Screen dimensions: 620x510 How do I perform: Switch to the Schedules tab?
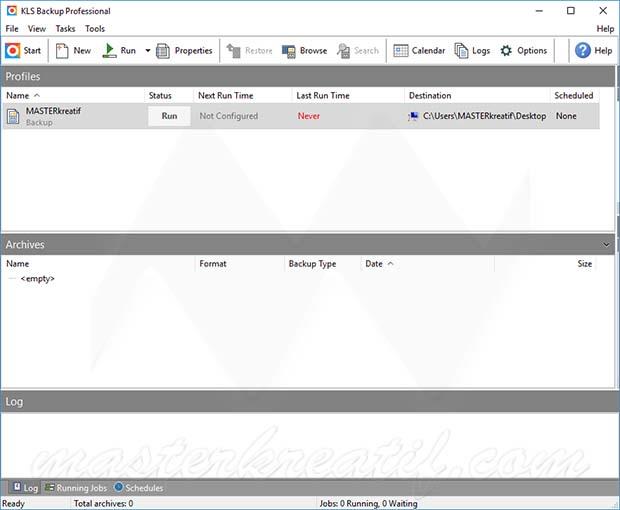pos(138,488)
